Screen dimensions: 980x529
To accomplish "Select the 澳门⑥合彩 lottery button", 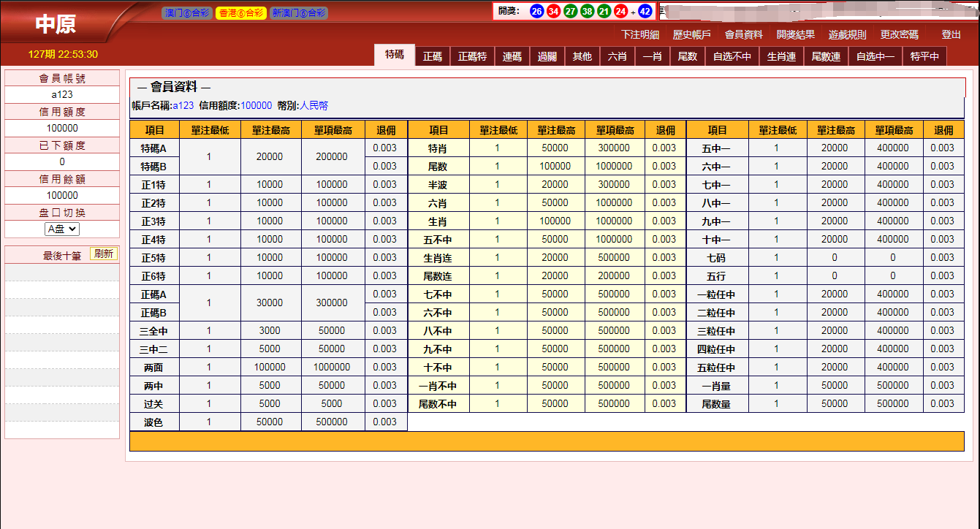I will 187,13.
